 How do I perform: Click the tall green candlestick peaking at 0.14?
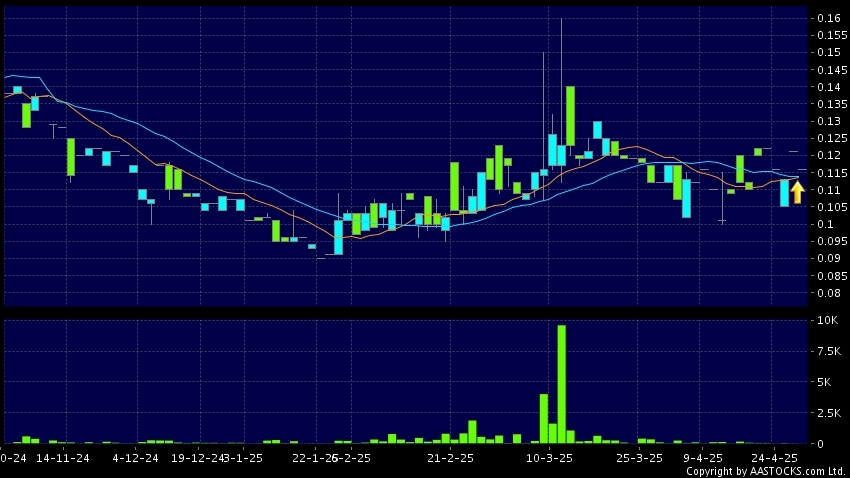point(570,115)
